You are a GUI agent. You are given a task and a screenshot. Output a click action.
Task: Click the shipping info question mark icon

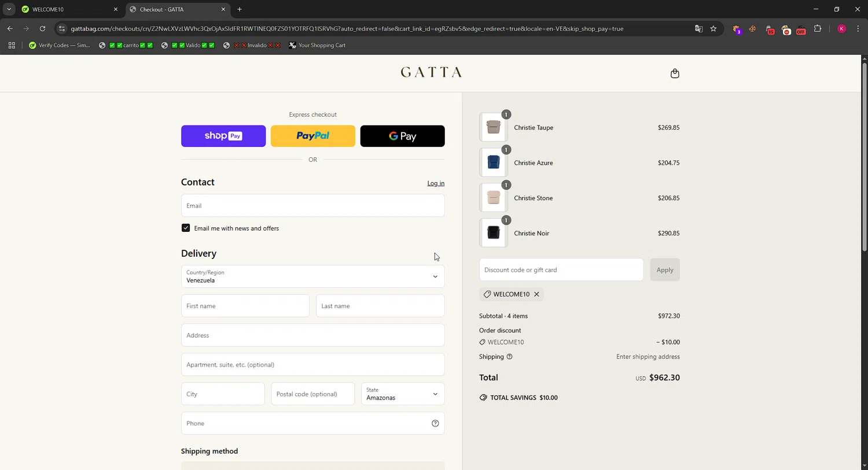[x=509, y=357]
